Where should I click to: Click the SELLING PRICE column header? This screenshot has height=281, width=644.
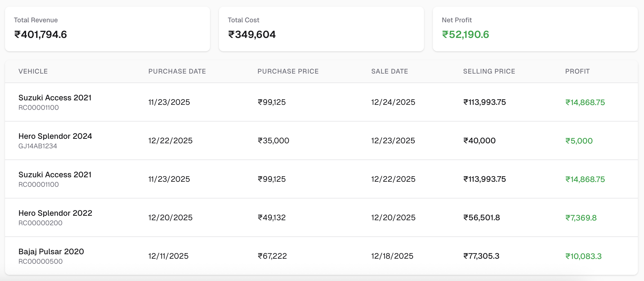pos(489,71)
